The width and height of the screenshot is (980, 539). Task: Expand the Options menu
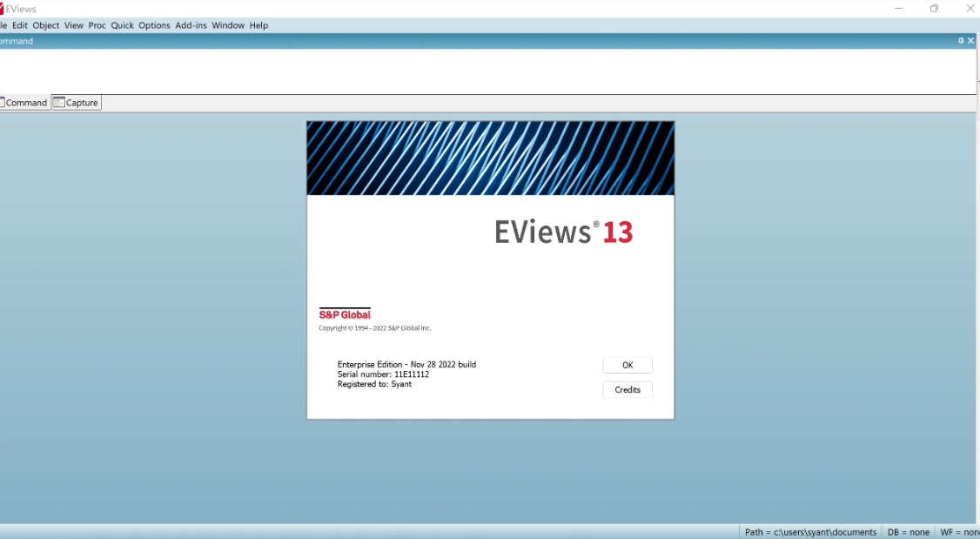[x=154, y=25]
